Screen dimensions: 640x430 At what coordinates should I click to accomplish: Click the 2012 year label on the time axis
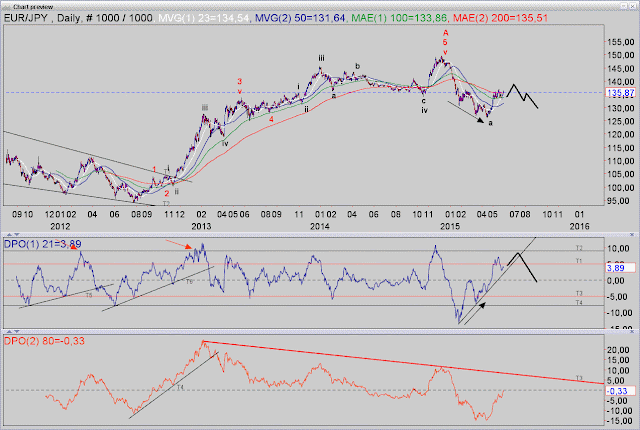click(60, 226)
